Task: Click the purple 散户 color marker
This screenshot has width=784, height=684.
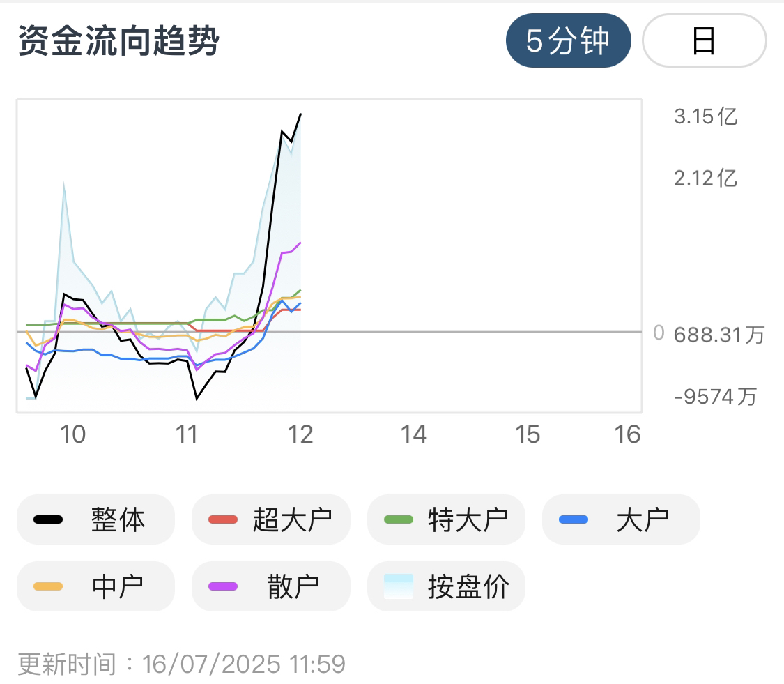Action: click(223, 586)
